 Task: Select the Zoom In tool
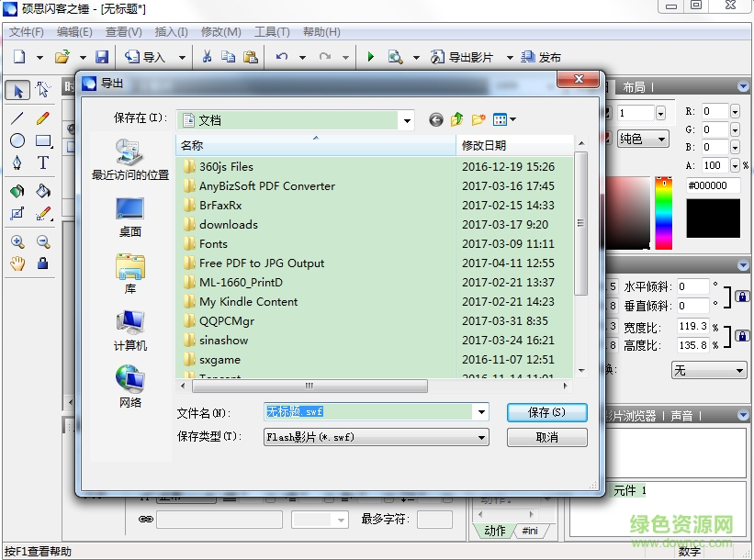coord(17,241)
